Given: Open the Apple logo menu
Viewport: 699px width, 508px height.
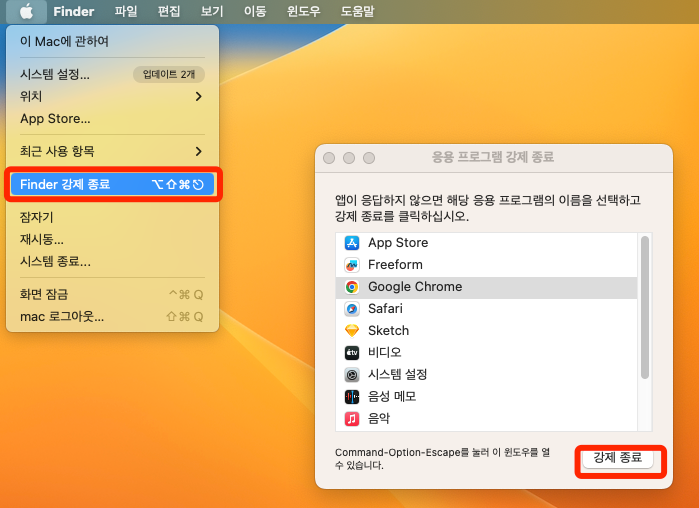Looking at the screenshot, I should (x=26, y=12).
